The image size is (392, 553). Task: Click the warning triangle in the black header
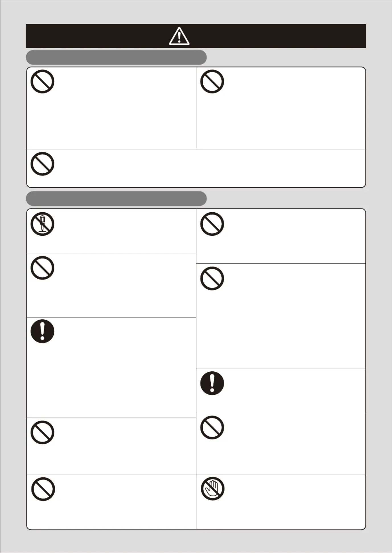pyautogui.click(x=179, y=36)
